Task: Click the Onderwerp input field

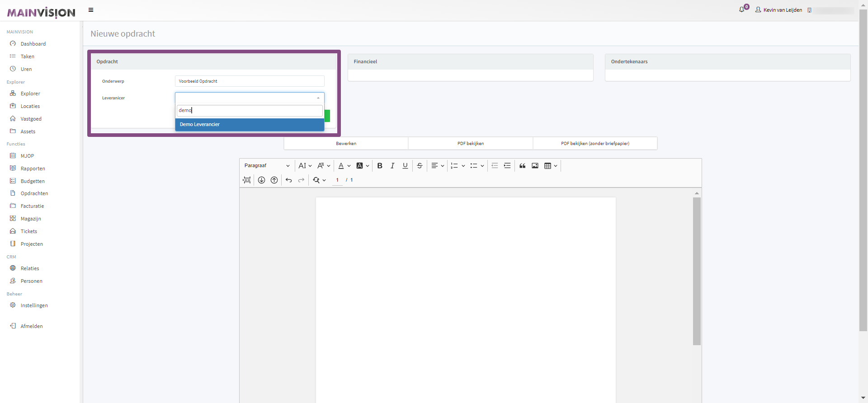Action: pyautogui.click(x=250, y=81)
